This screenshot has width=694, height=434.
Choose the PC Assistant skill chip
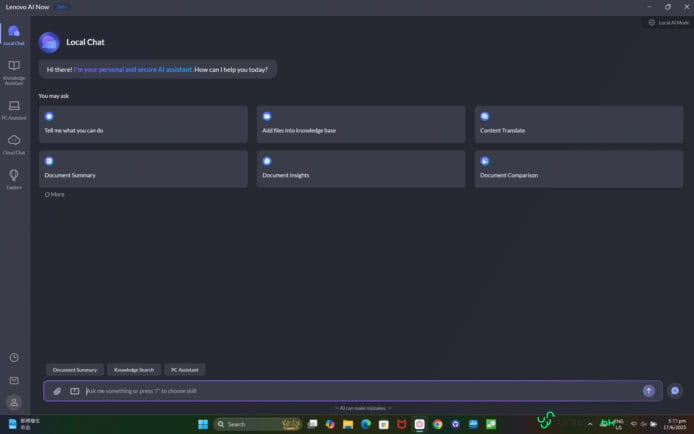185,370
